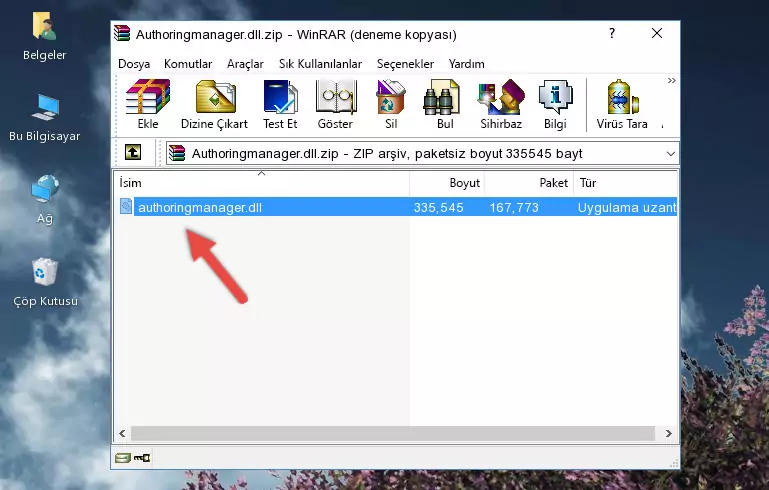This screenshot has height=490, width=769.
Task: Open the archive path dropdown arrow
Action: [x=670, y=154]
